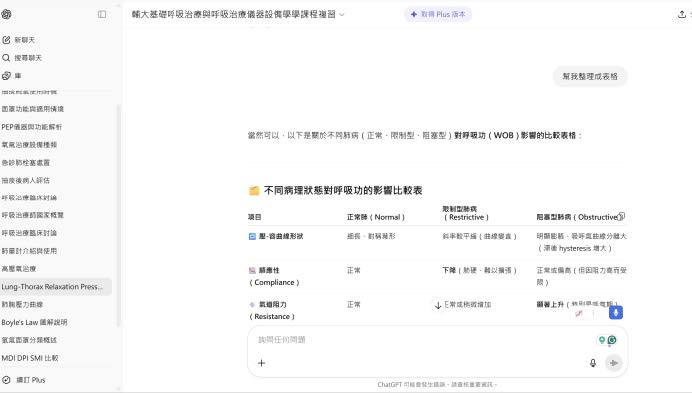
Task: Click the sidebar chat list scrollbar
Action: click(118, 216)
